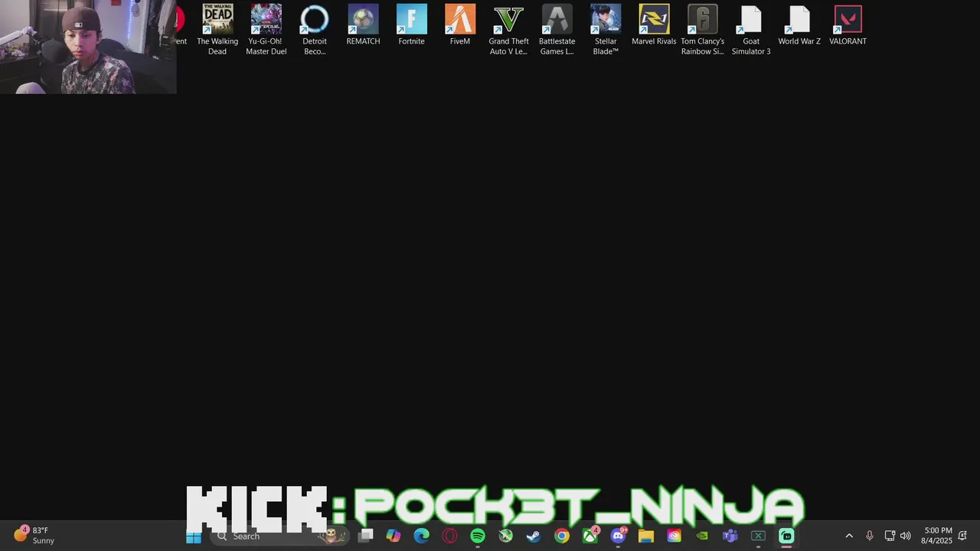Viewport: 980px width, 551px height.
Task: Select the World War Z file icon
Action: coord(799,25)
